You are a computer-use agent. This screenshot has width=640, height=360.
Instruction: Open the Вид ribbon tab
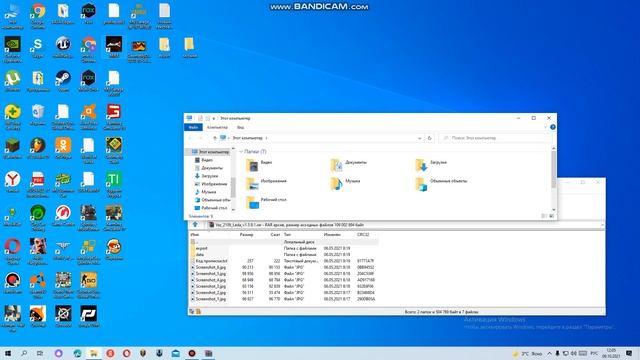pyautogui.click(x=240, y=127)
